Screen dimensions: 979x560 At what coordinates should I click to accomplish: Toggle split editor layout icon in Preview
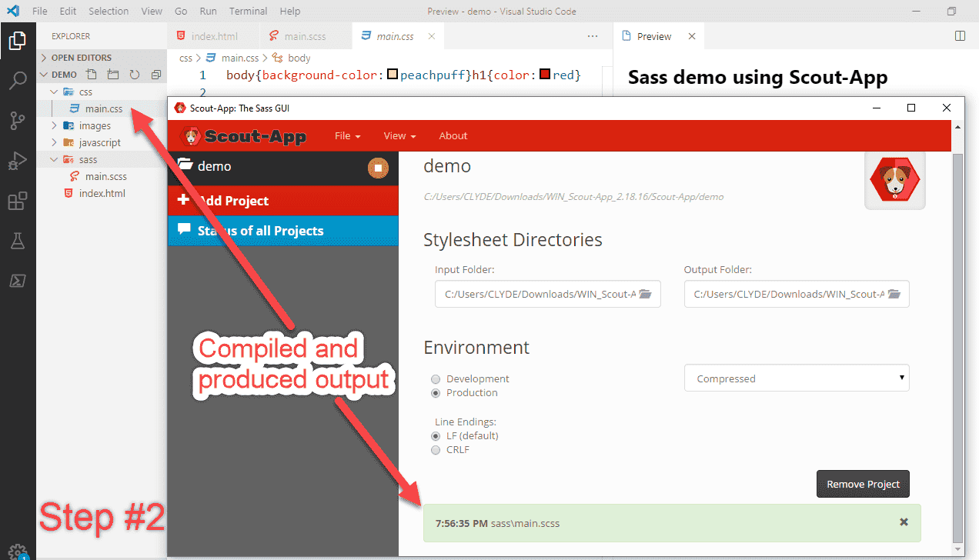click(x=960, y=35)
